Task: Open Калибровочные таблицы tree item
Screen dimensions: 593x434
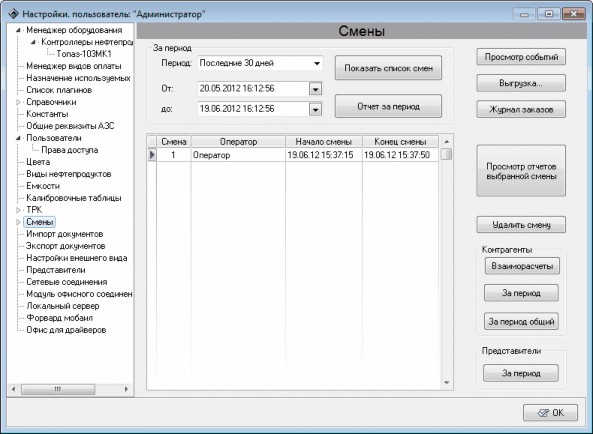Action: pyautogui.click(x=74, y=198)
